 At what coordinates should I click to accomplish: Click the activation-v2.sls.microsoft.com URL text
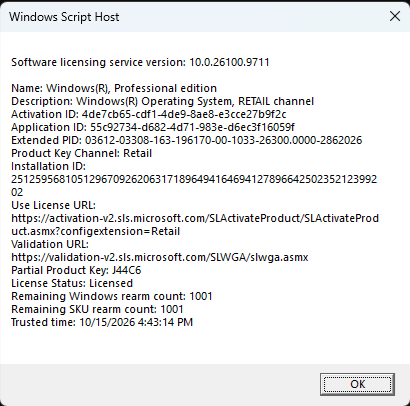tap(195, 218)
